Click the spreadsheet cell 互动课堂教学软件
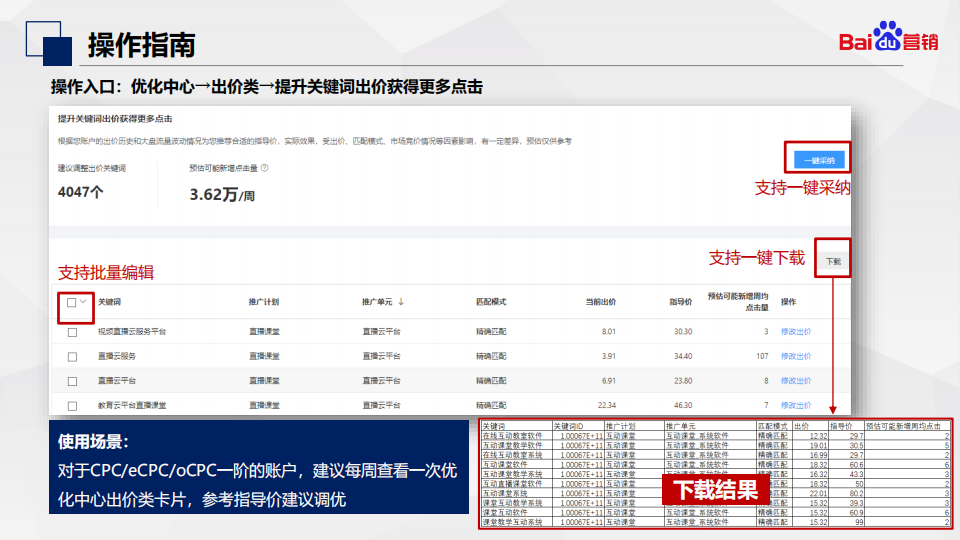The image size is (960, 540). point(512,446)
